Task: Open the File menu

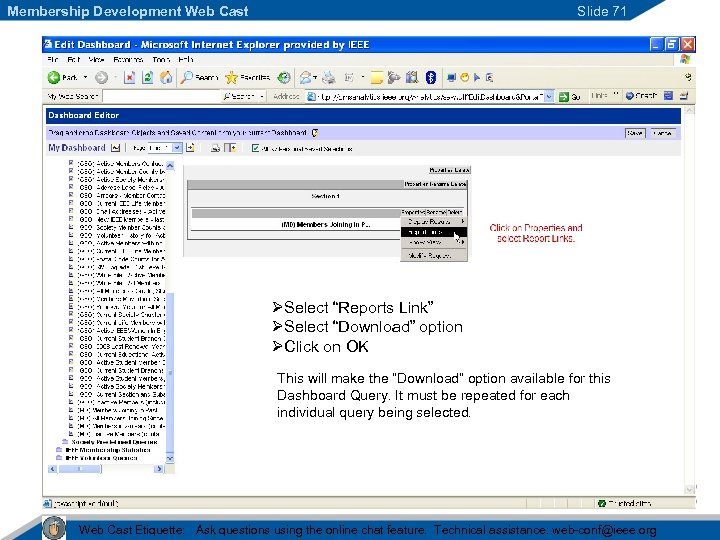Action: [53, 60]
